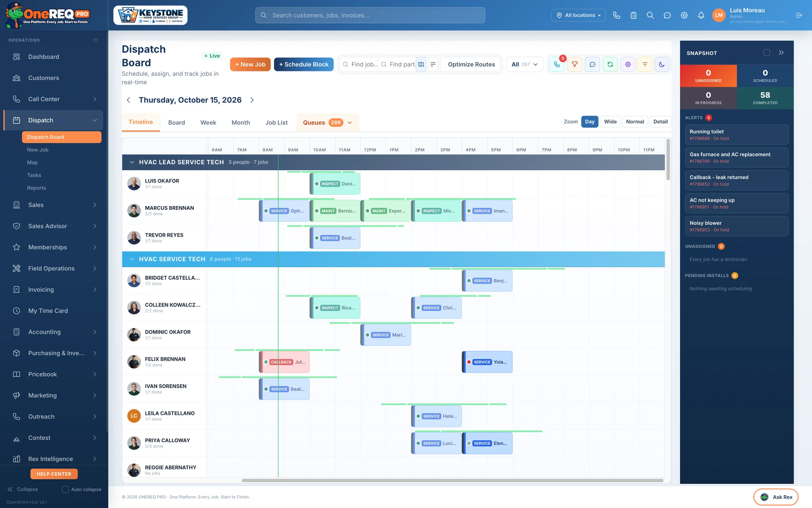Open the settings gear in top header
The image size is (812, 508).
tap(684, 15)
